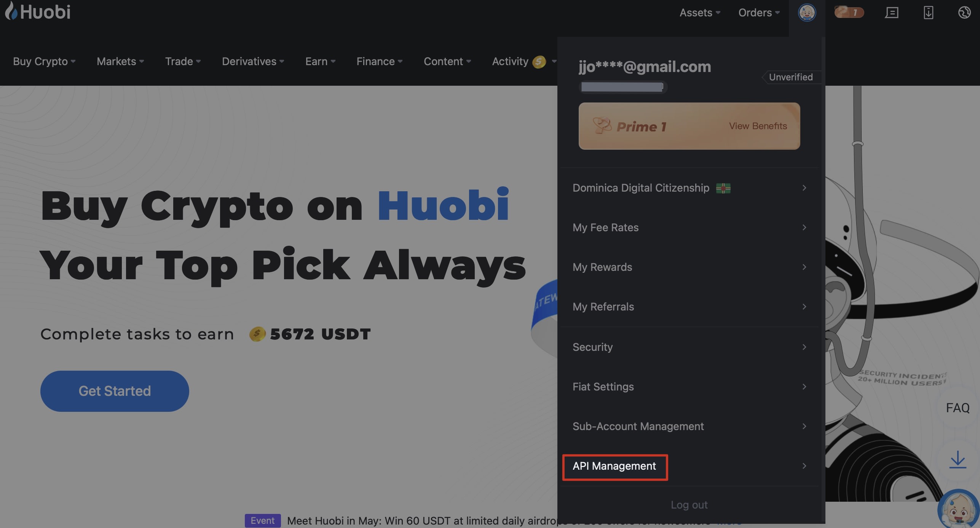
Task: Expand the Orders dropdown
Action: 759,13
